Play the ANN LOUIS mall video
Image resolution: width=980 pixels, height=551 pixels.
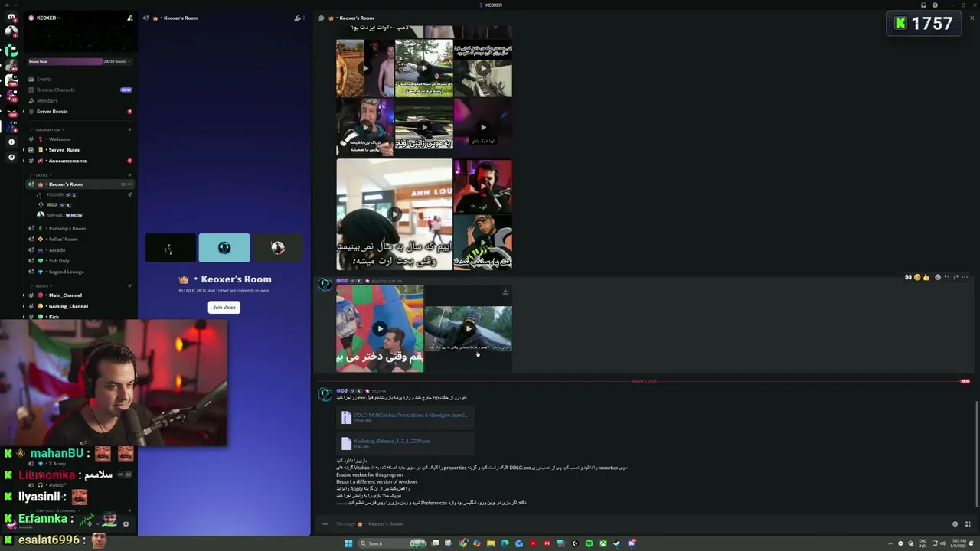(x=394, y=214)
